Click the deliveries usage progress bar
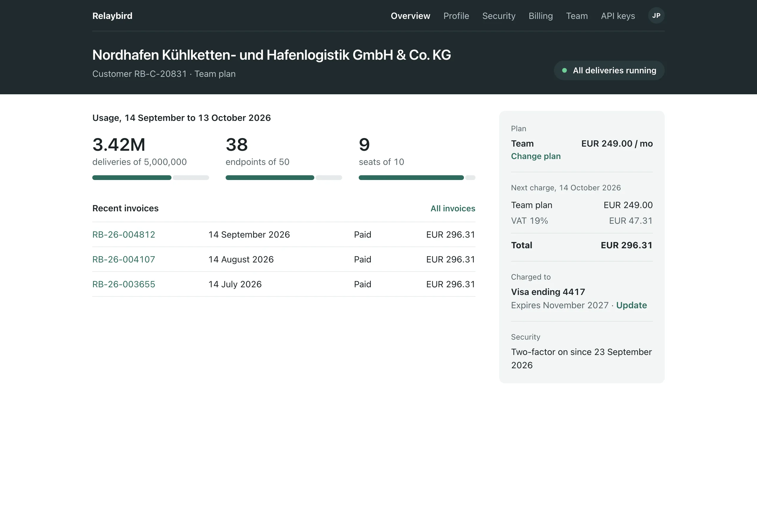 [x=151, y=178]
